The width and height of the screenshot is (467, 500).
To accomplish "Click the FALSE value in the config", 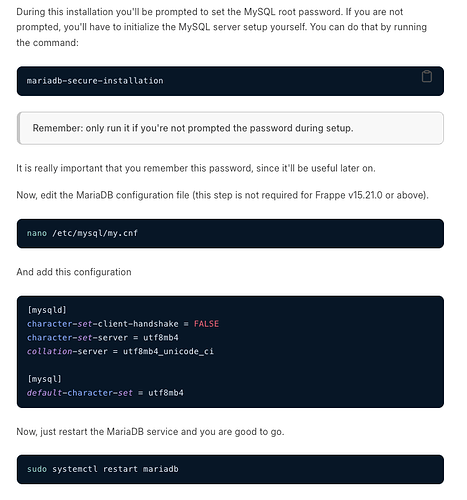I will pyautogui.click(x=206, y=324).
